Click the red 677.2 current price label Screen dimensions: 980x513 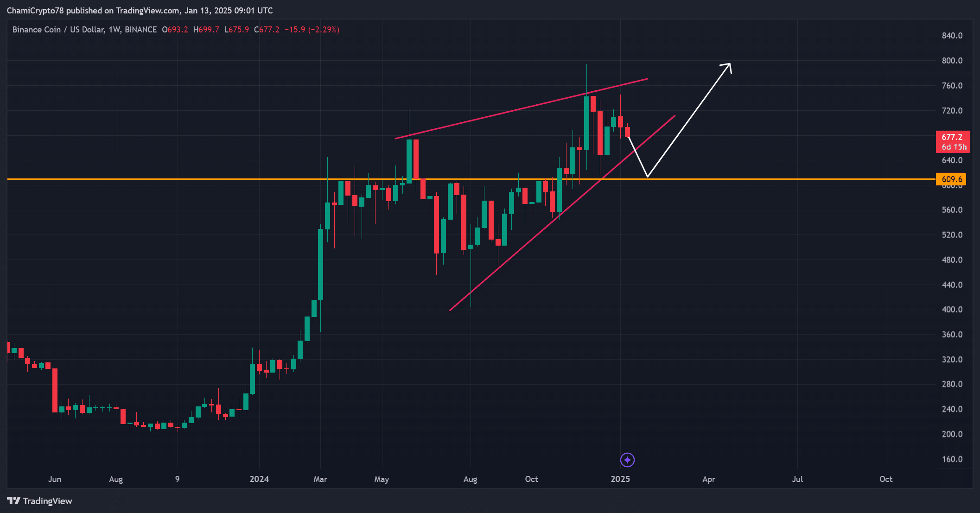tap(952, 137)
